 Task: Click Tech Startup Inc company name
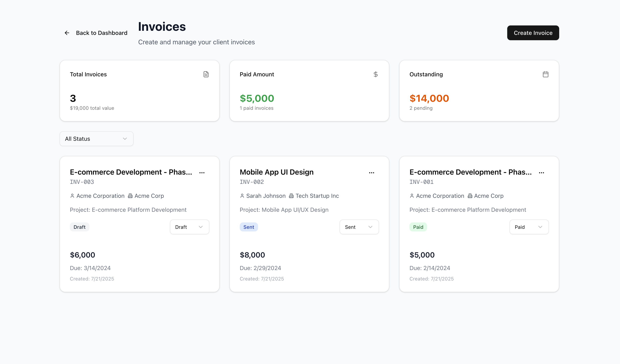coord(317,196)
